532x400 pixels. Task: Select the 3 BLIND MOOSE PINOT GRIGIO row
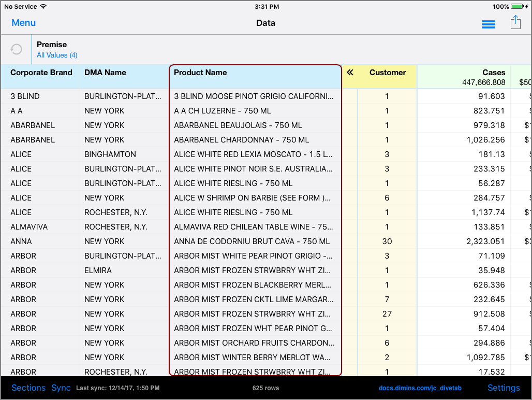click(254, 96)
